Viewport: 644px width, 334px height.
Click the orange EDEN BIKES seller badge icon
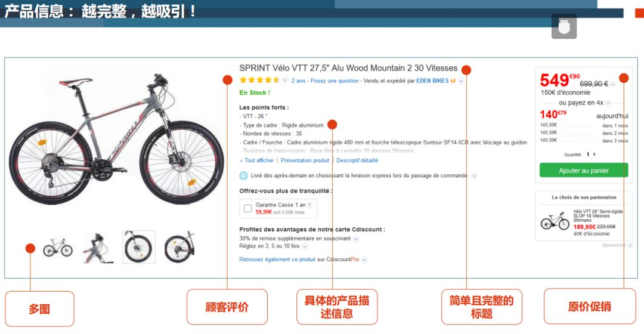(x=453, y=81)
